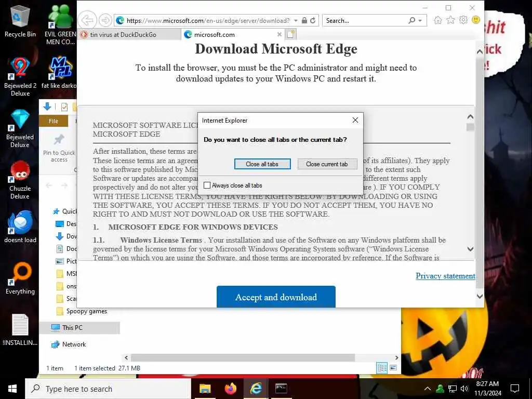The image size is (532, 399).
Task: Open the File tab in File Explorer
Action: coord(54,121)
